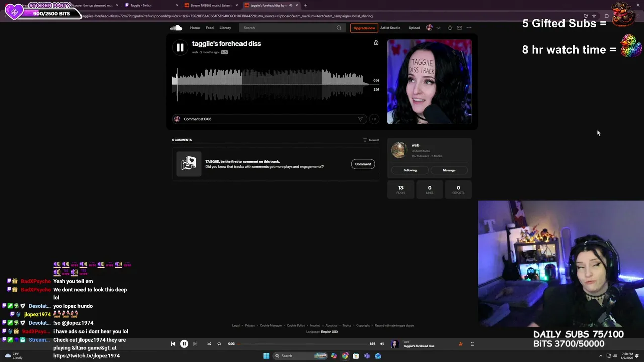Viewport: 644px width, 362px height.
Task: Skip to the next track
Action: click(x=195, y=344)
